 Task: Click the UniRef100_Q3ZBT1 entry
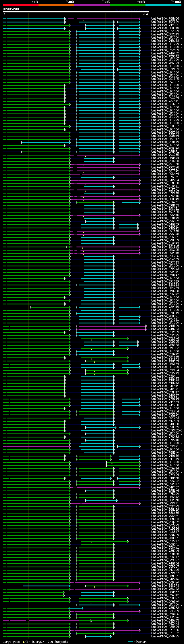tap(165, 101)
